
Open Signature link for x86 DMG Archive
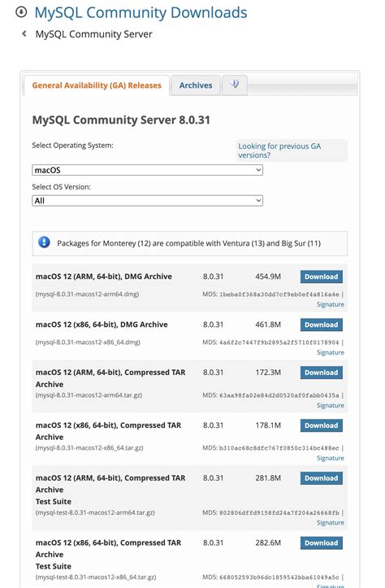point(331,352)
